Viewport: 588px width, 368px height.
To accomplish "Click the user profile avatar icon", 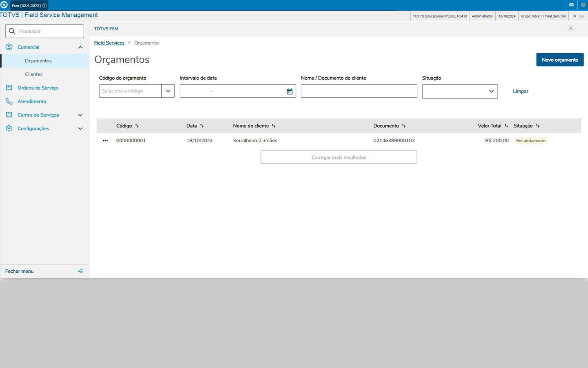I will click(571, 29).
